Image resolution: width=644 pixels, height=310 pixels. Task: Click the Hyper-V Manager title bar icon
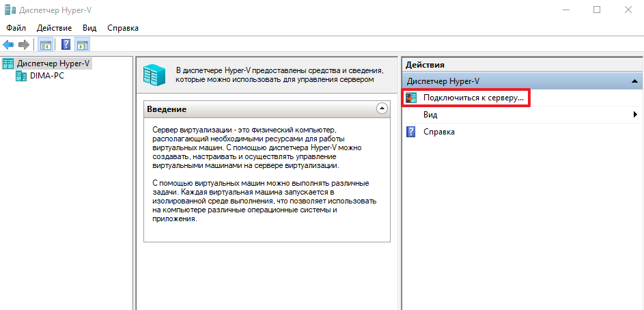tap(9, 10)
